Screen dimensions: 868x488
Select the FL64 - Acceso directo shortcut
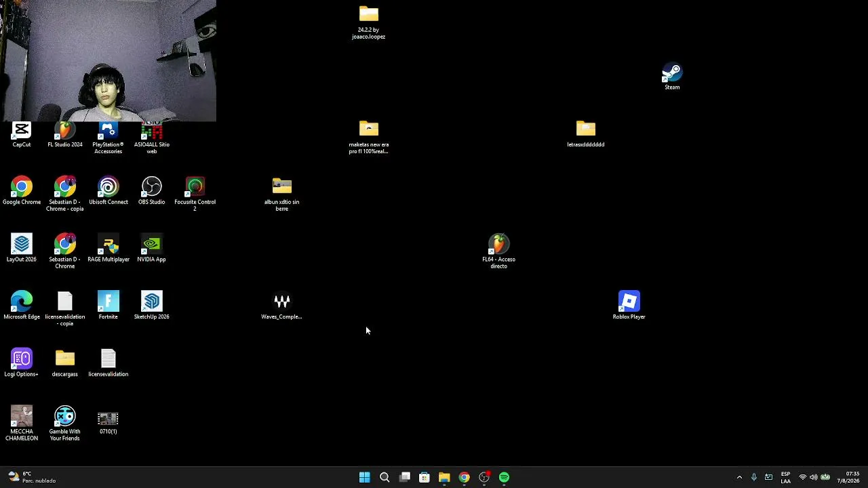click(499, 252)
